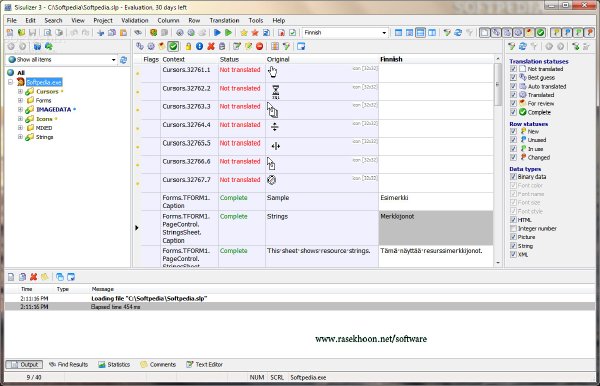Screen dimensions: 600x386
Task: Click the Merkkijonot translation cell
Action: (435, 228)
